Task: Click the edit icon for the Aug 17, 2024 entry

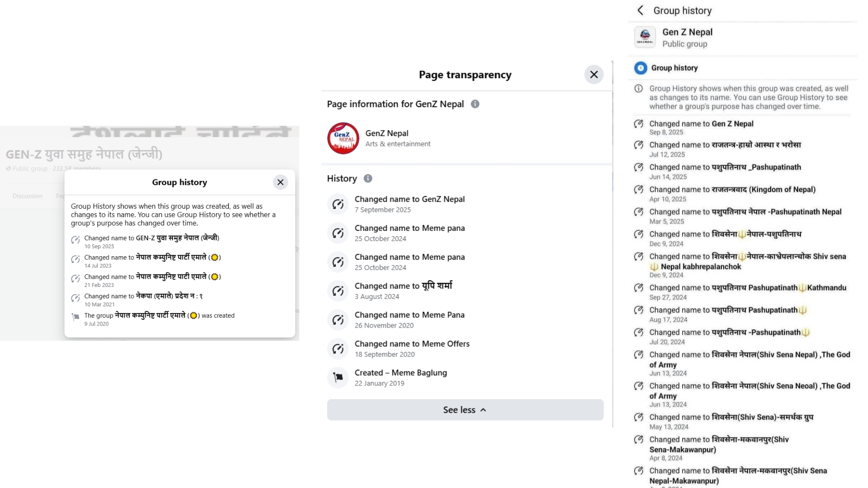Action: [638, 310]
